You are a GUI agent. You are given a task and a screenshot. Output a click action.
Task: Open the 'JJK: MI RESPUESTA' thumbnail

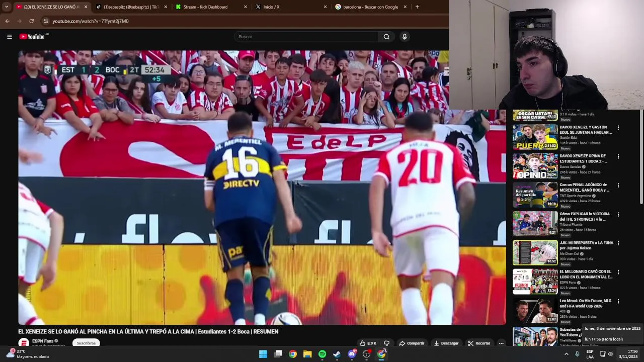pos(535,252)
